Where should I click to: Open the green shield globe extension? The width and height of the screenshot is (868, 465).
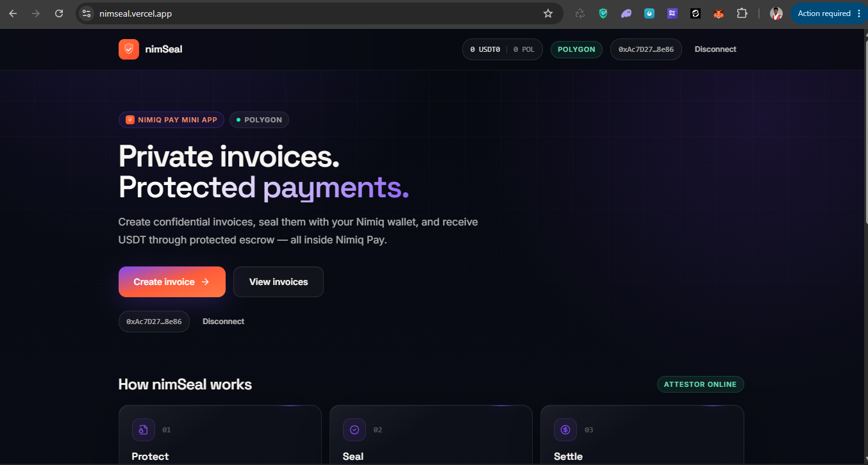tap(603, 13)
